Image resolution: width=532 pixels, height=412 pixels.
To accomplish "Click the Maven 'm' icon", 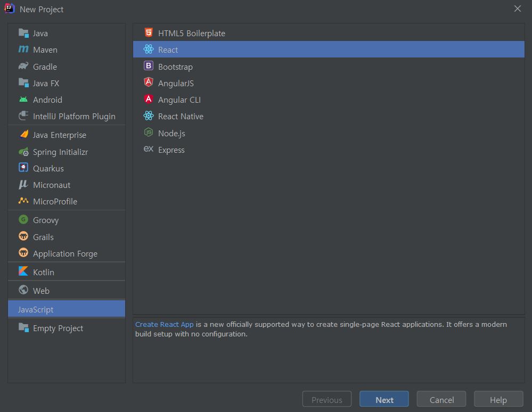I will [x=23, y=50].
